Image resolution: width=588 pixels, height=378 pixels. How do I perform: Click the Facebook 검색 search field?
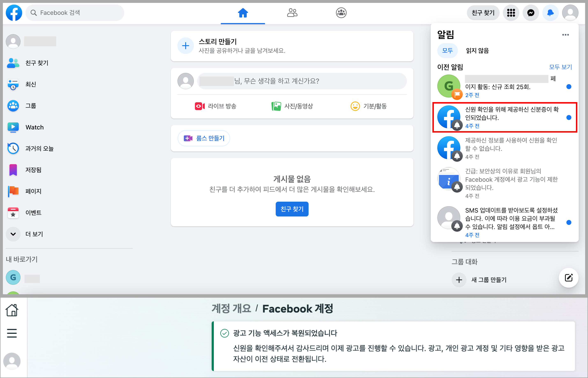pyautogui.click(x=75, y=13)
